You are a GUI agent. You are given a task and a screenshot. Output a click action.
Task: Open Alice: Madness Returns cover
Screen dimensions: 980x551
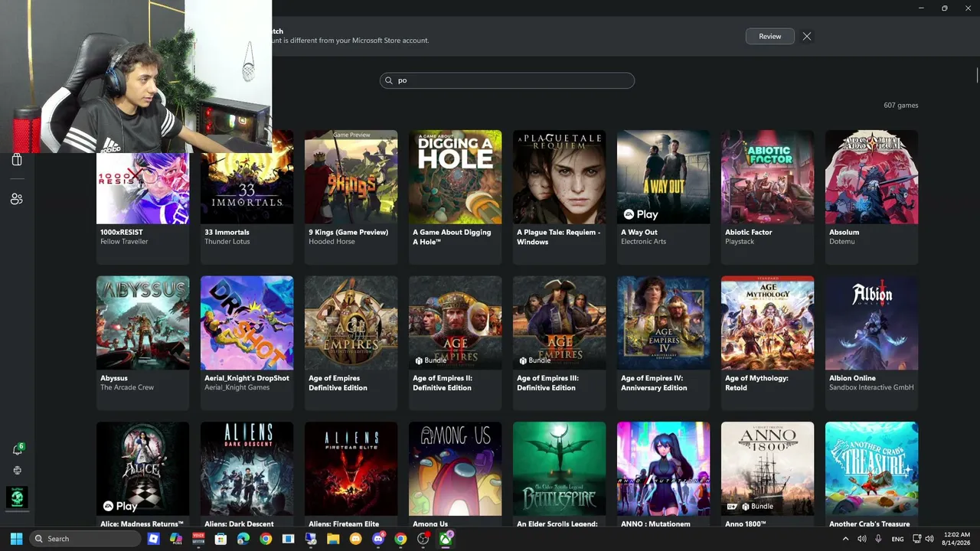[x=142, y=469]
